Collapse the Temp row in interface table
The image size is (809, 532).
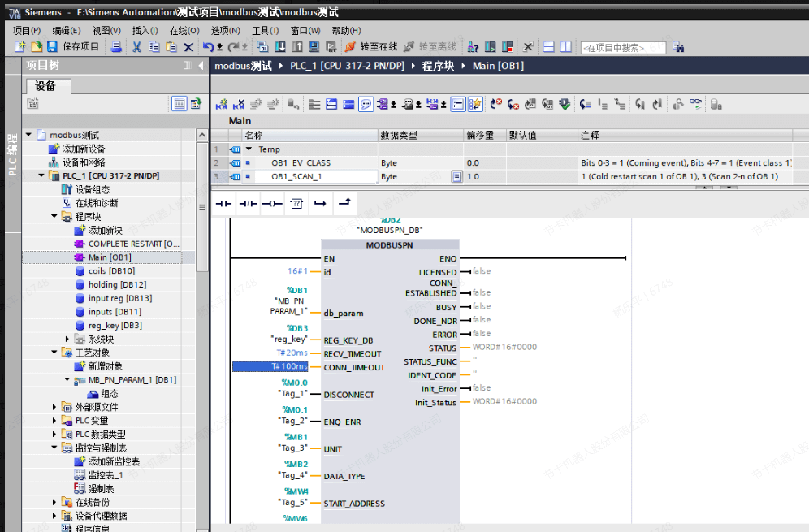pos(249,149)
